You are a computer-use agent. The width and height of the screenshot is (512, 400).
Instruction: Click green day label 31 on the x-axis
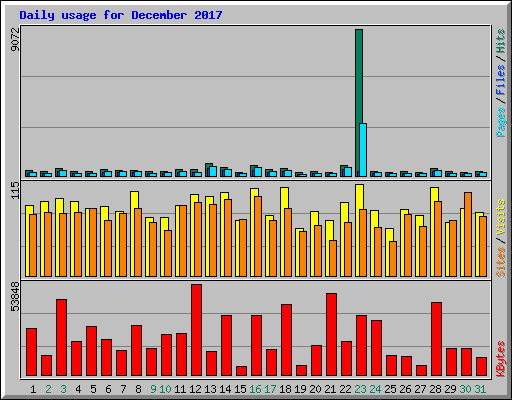pos(480,389)
